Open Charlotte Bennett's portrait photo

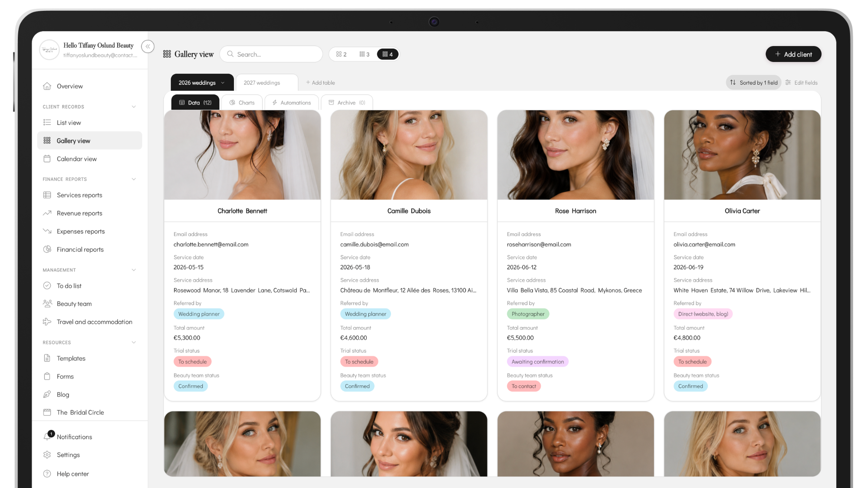pyautogui.click(x=242, y=155)
